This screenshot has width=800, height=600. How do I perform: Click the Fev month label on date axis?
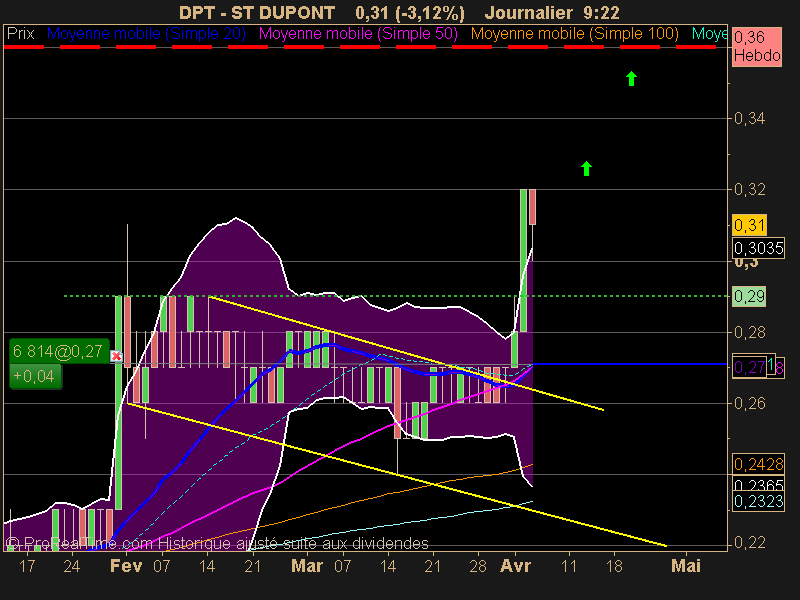pos(126,566)
